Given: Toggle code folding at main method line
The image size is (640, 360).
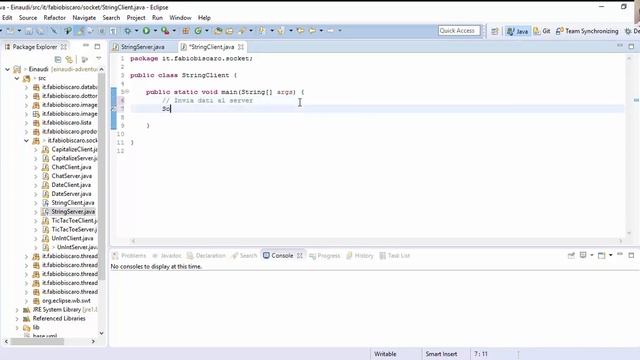Looking at the screenshot, I should click(x=127, y=92).
